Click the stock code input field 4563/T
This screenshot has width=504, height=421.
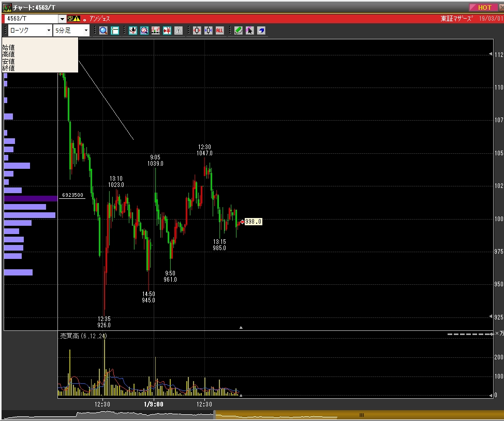pyautogui.click(x=32, y=19)
